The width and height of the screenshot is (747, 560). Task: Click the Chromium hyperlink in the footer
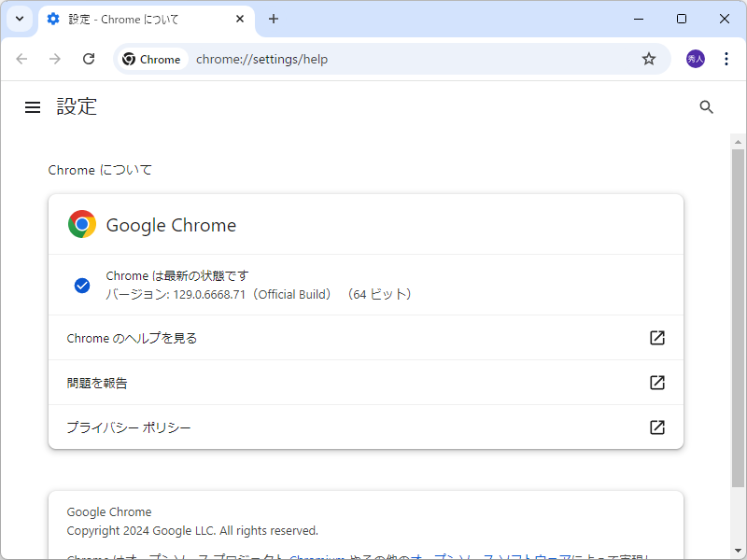pos(317,555)
